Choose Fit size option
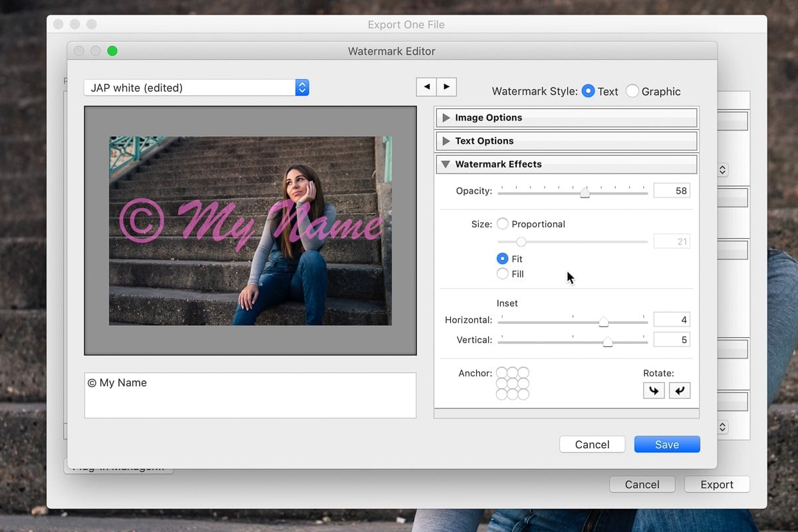798x532 pixels. coord(503,259)
